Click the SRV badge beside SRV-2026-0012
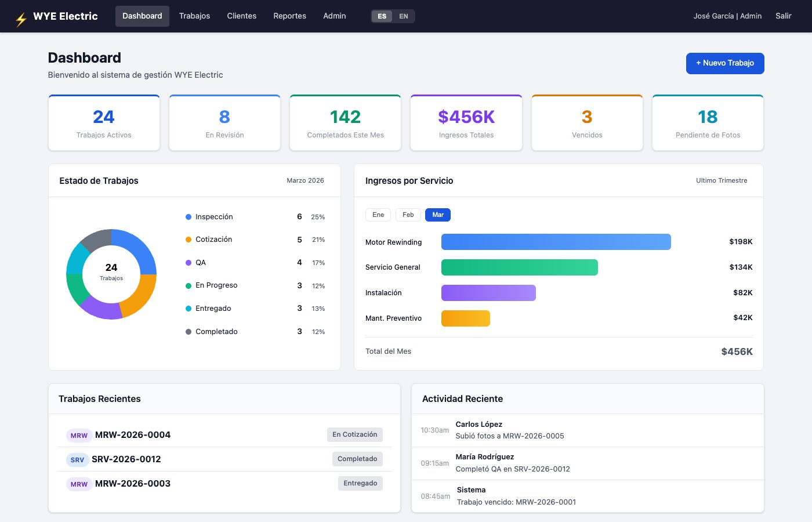 click(x=77, y=460)
